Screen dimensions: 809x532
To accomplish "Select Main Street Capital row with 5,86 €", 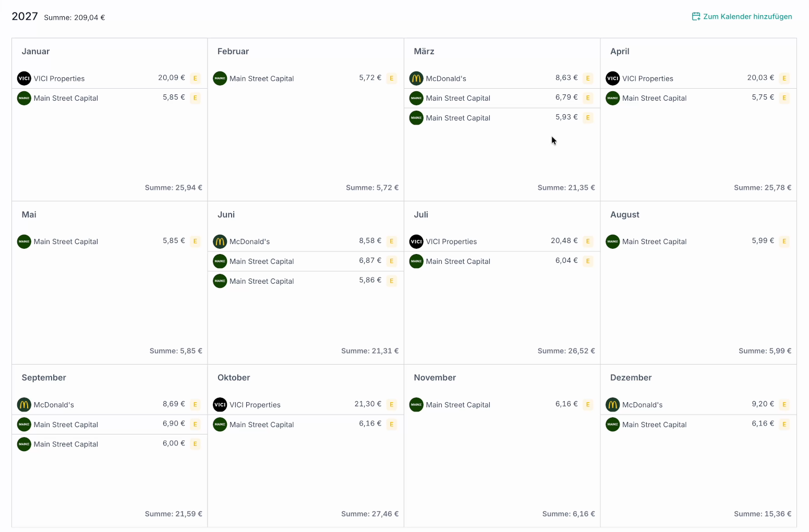I will point(306,281).
